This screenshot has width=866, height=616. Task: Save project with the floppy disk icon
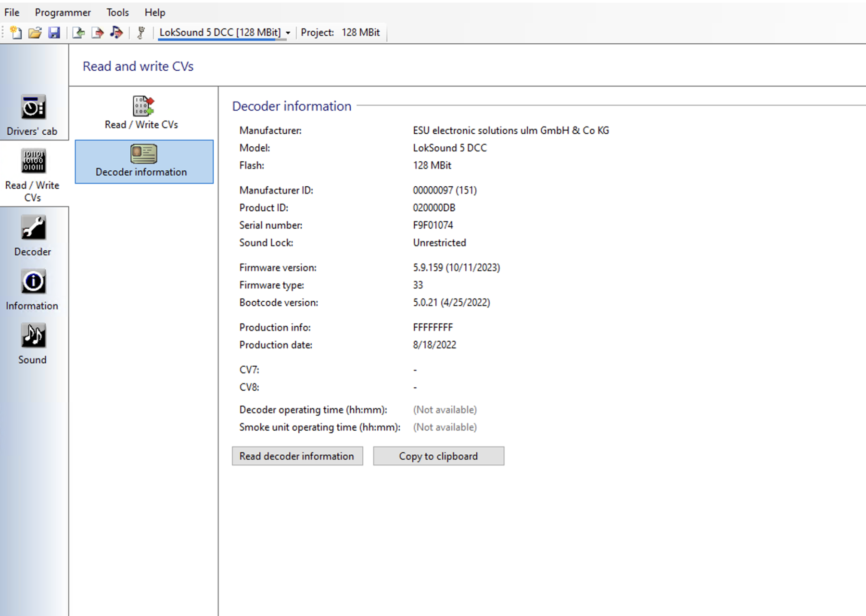coord(54,32)
